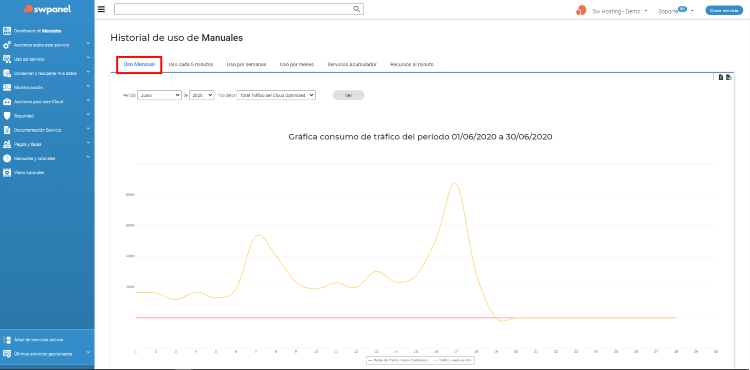Switch to Servicios Acumulador tab
Screen dimensions: 750x370
point(352,64)
